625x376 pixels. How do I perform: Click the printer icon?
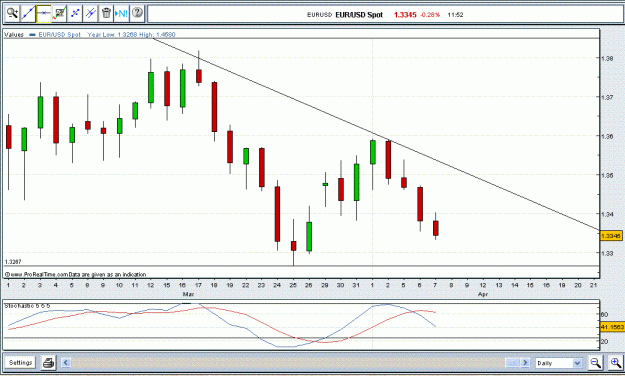pos(49,363)
